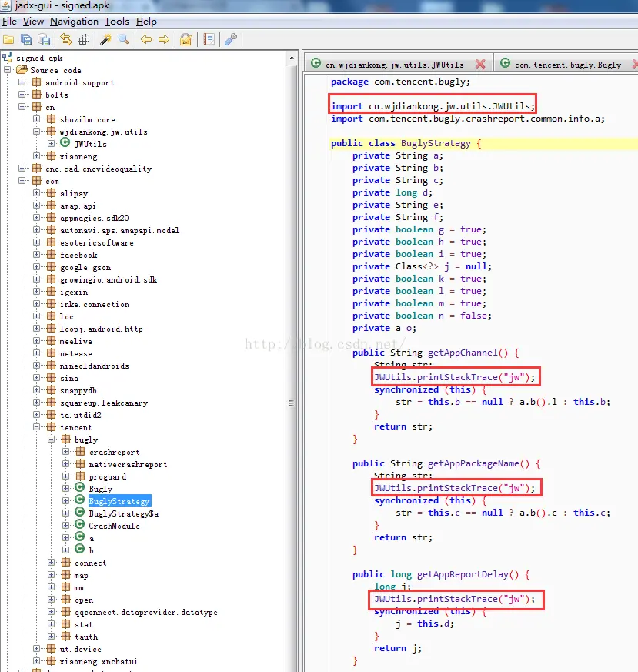Select the BuglyStrategy class in tree
The image size is (638, 672).
119,501
